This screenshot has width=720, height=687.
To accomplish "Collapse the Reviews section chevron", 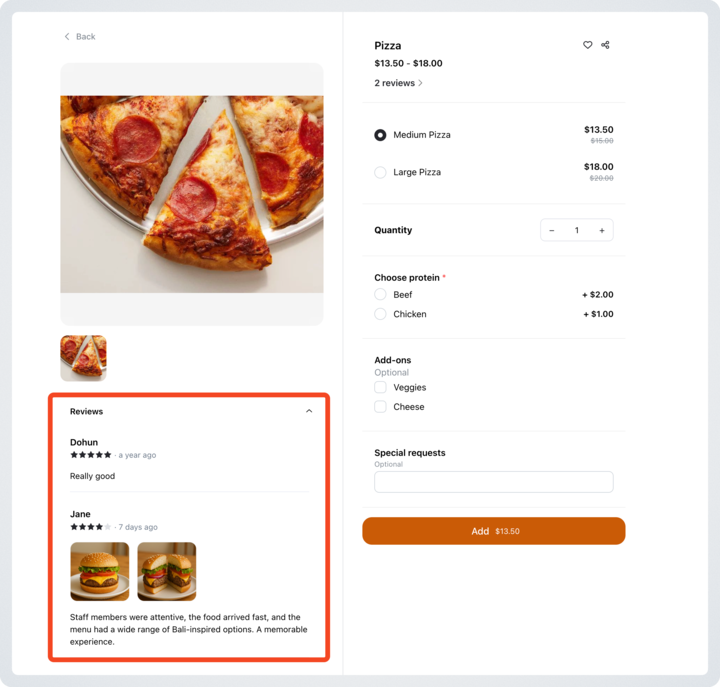I will 309,411.
